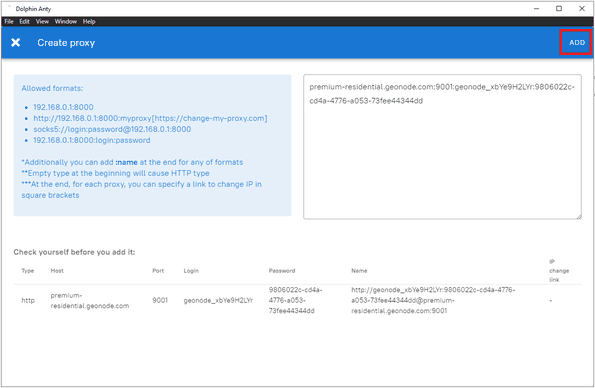
Task: Select the 192.168.0.1:8000 format example
Action: click(x=63, y=107)
